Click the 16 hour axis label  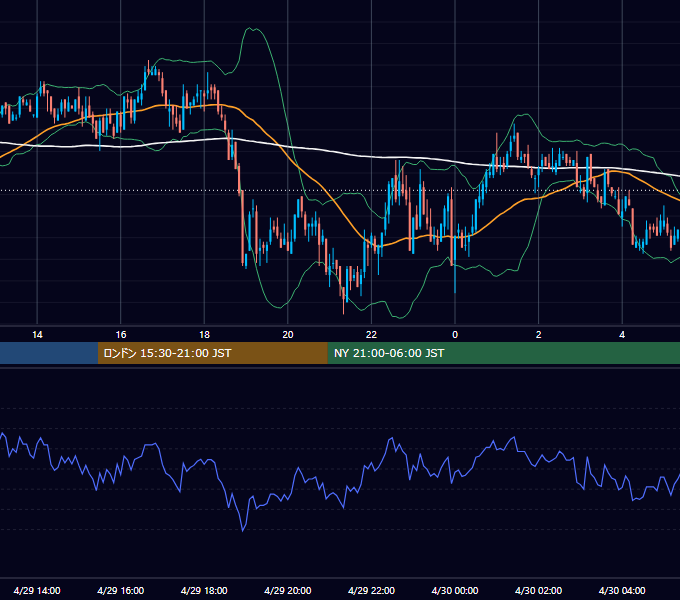(121, 335)
